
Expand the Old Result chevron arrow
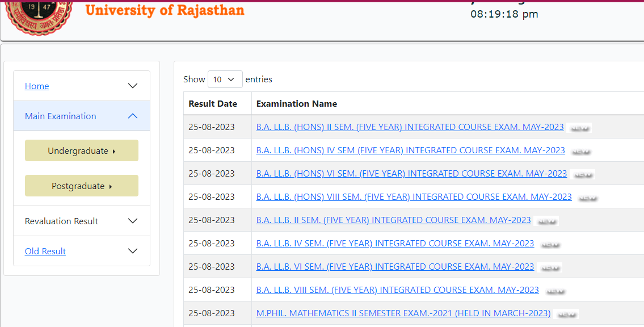pos(132,251)
